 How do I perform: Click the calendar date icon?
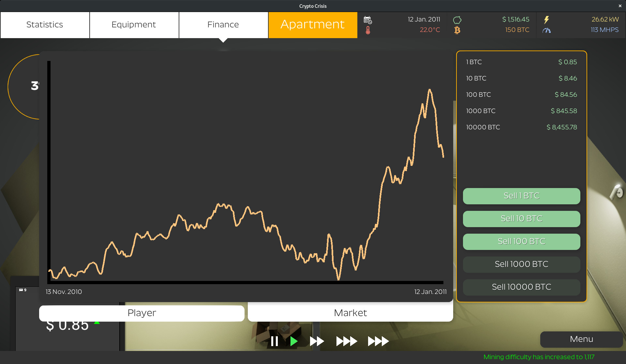(x=368, y=20)
